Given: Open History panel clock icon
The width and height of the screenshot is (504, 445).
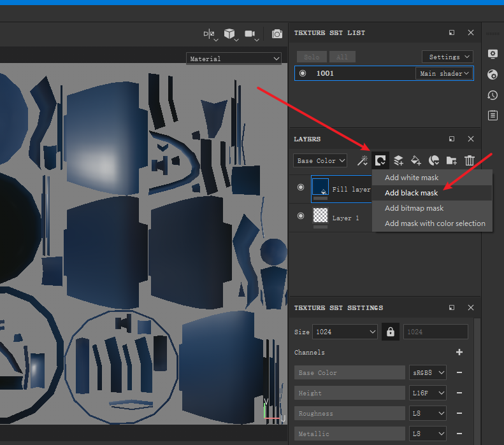Looking at the screenshot, I should point(493,95).
